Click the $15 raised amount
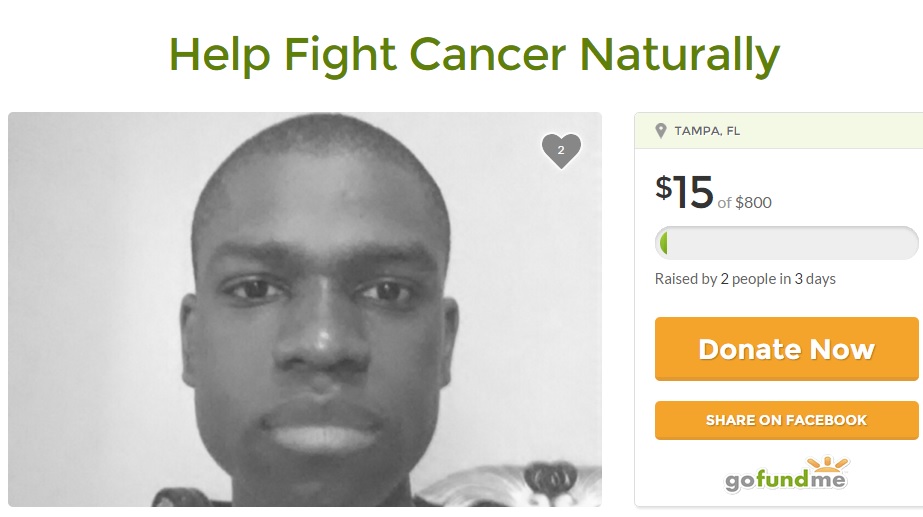This screenshot has width=923, height=517. [684, 192]
